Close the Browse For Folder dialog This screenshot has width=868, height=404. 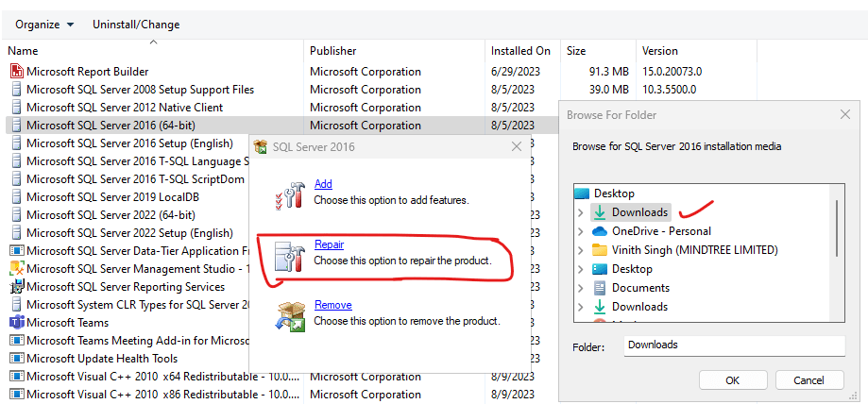click(844, 114)
